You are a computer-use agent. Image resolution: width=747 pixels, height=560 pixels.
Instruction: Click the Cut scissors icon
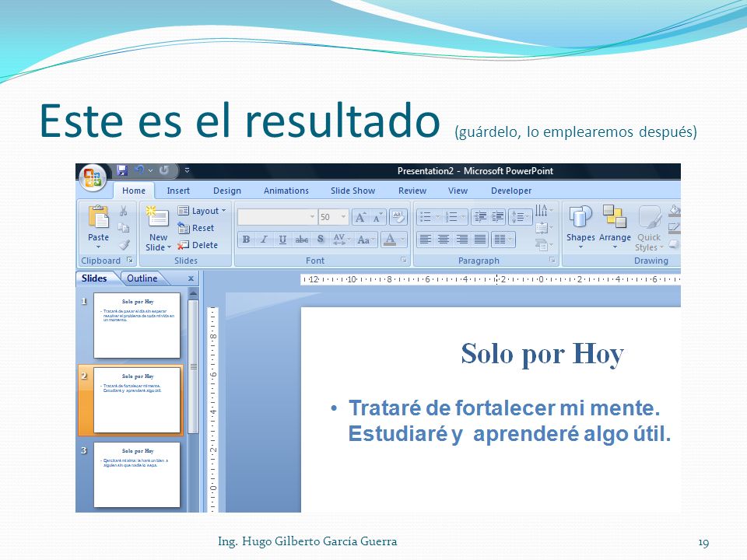tap(124, 211)
